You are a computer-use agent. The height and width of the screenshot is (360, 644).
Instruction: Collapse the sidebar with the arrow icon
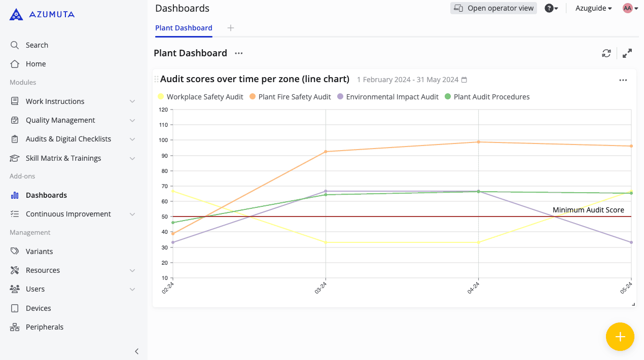tap(136, 351)
